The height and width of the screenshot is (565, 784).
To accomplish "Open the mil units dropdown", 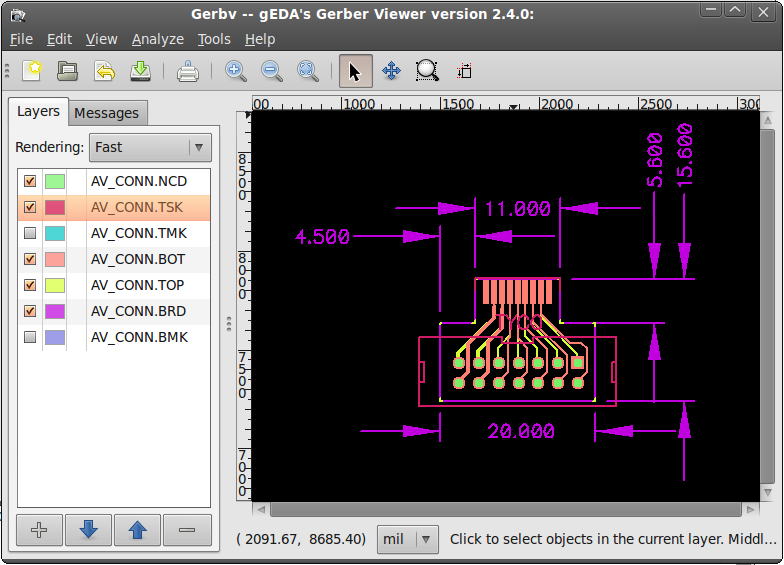I will [408, 539].
